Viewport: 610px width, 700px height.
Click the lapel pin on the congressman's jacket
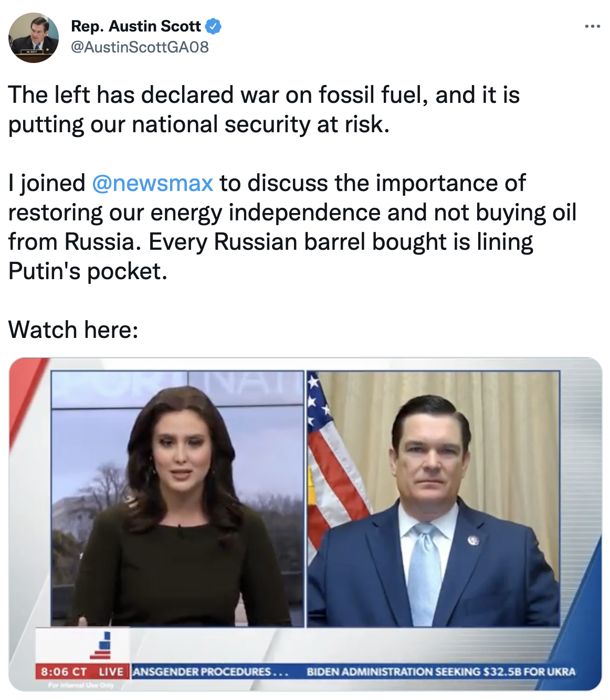click(473, 539)
